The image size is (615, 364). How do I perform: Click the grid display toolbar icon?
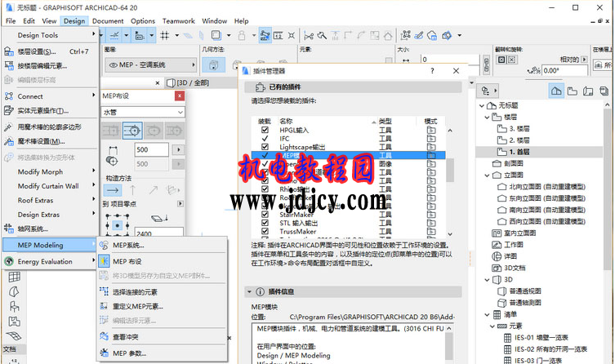166,35
